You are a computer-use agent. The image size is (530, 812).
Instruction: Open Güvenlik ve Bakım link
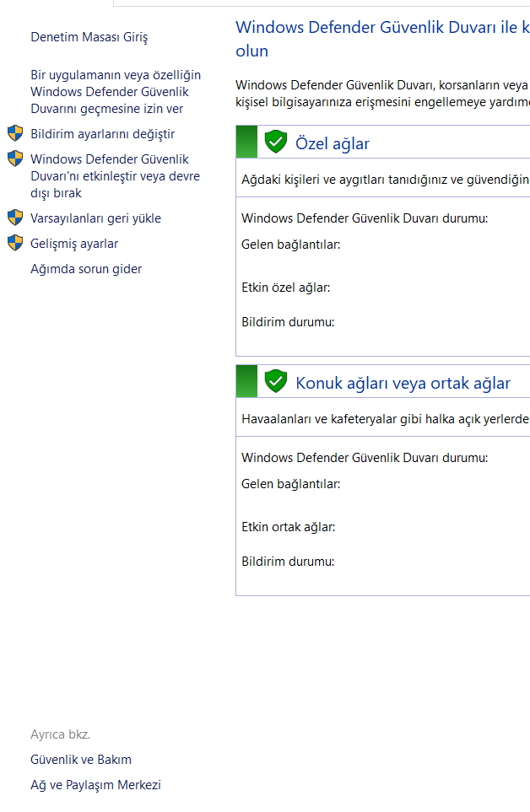point(81,760)
